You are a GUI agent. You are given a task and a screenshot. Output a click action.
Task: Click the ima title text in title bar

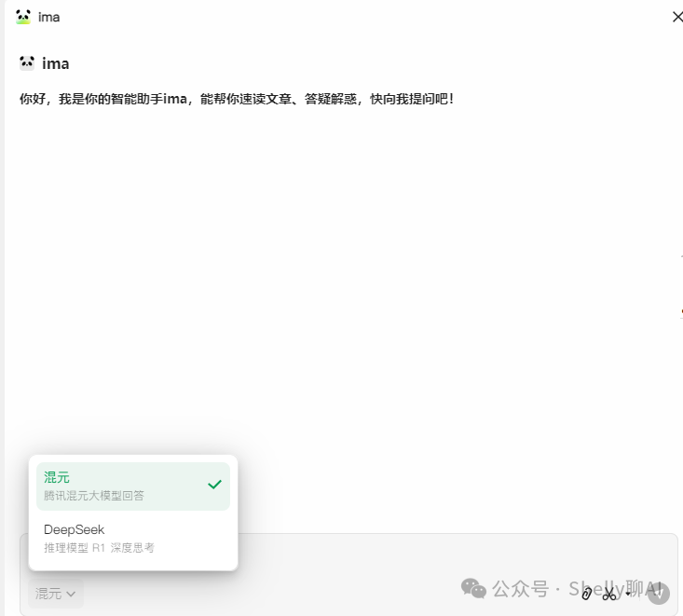48,17
